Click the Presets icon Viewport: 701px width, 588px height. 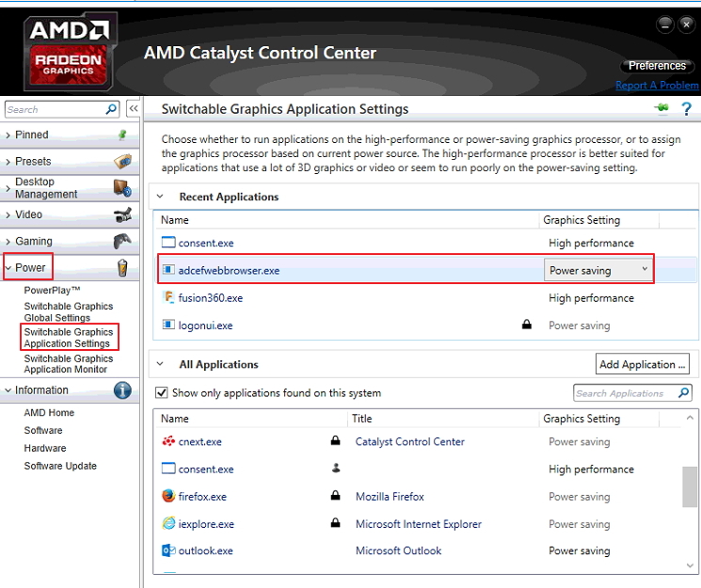click(x=122, y=161)
